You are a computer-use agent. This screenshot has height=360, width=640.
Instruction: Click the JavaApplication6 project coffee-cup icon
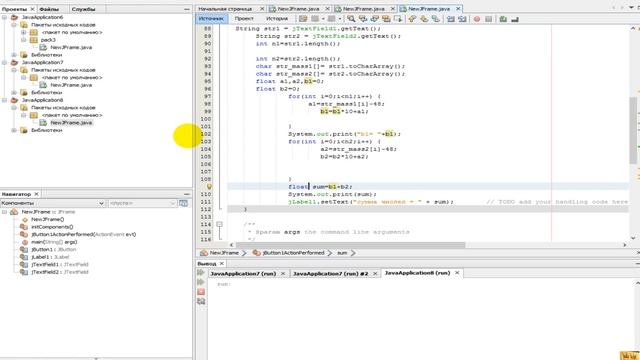[14, 17]
